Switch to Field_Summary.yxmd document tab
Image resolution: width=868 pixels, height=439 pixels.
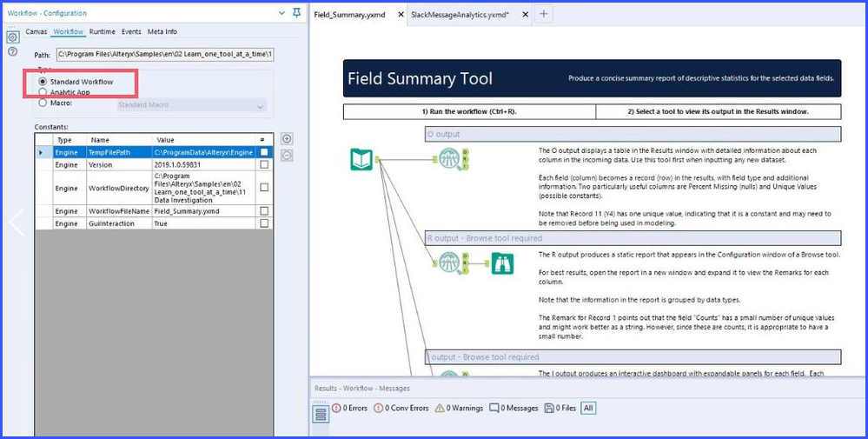(x=350, y=15)
